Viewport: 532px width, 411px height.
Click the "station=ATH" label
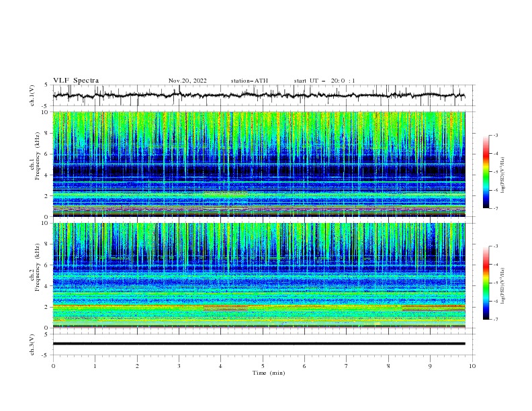(x=249, y=81)
